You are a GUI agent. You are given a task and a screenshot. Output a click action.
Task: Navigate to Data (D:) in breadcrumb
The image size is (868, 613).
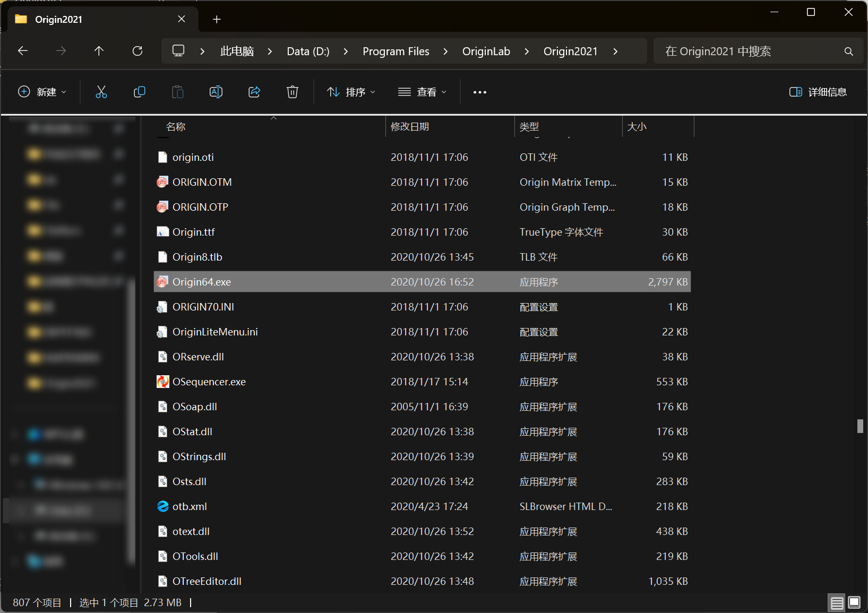pyautogui.click(x=308, y=51)
